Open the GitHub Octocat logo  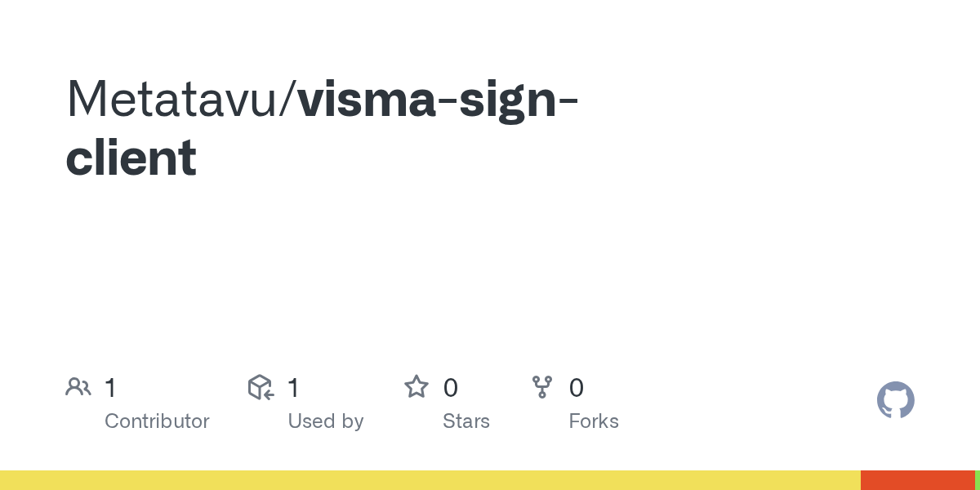pos(895,401)
